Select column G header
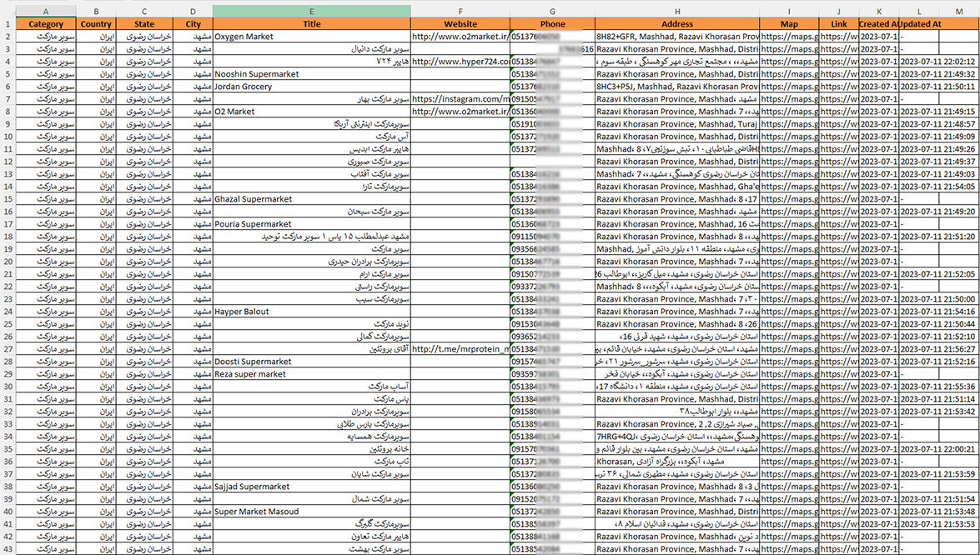980x555 pixels. [x=552, y=11]
